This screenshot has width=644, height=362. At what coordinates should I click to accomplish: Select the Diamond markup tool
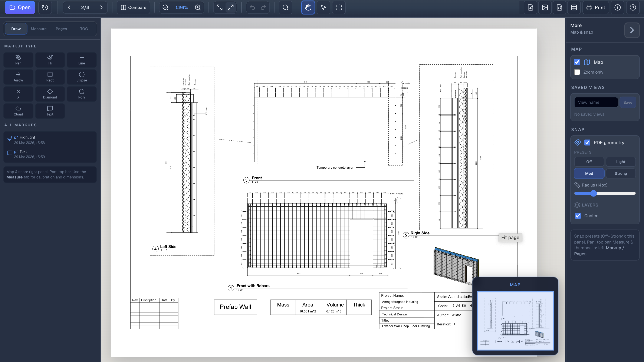[50, 94]
